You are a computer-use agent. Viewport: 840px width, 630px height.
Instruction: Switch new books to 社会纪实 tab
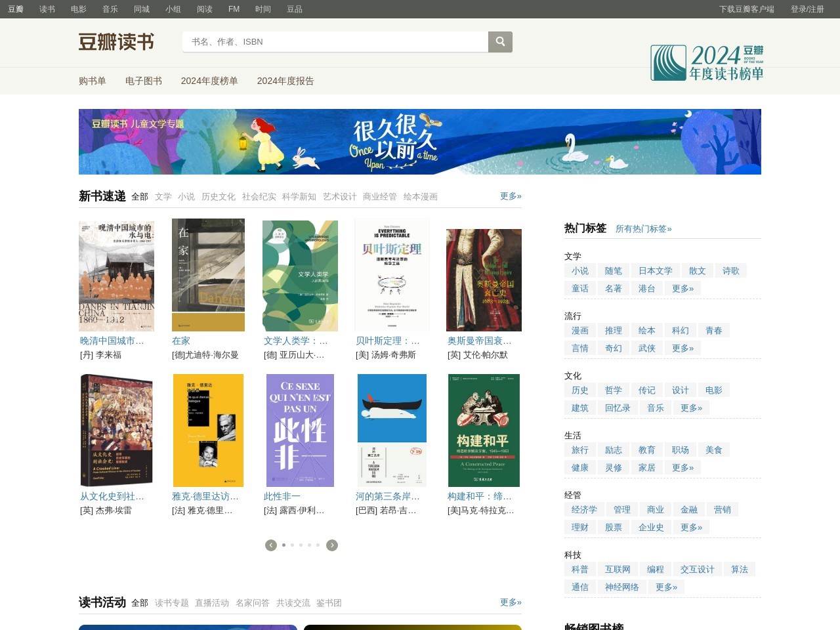[x=259, y=197]
